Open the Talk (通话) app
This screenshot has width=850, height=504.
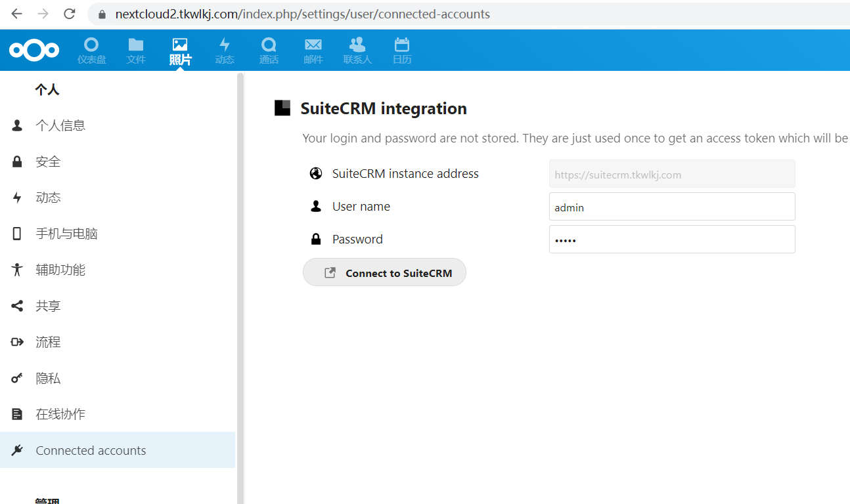(x=269, y=51)
